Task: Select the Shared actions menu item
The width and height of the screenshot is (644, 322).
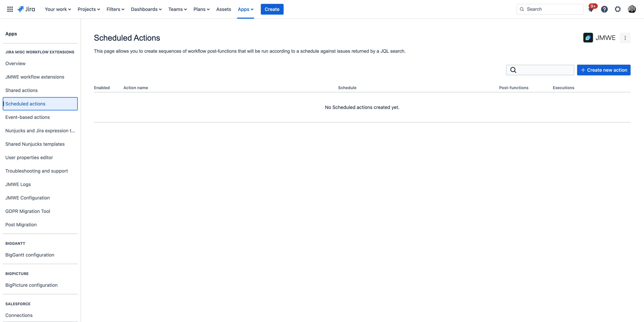Action: pos(21,90)
